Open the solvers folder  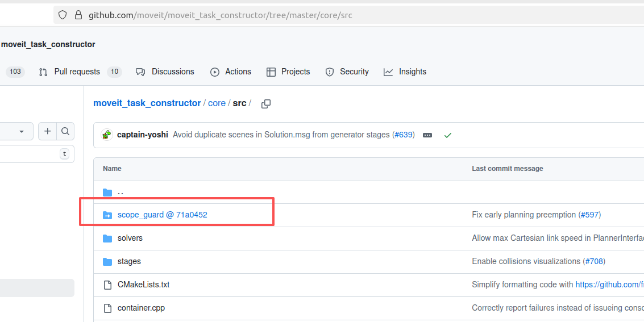click(x=130, y=238)
